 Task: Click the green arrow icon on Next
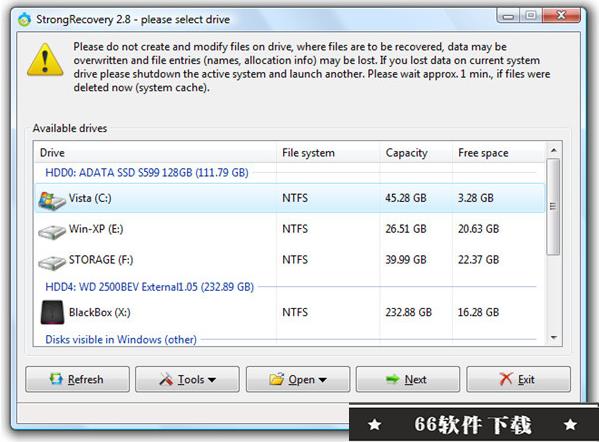pyautogui.click(x=392, y=379)
